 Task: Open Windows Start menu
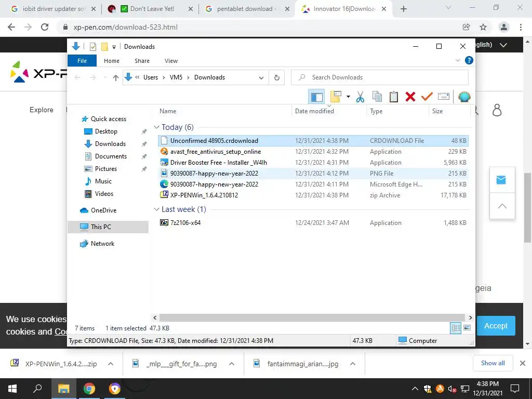pos(12,389)
